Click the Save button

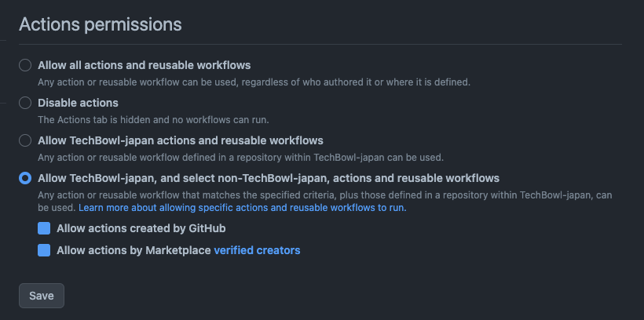coord(42,296)
